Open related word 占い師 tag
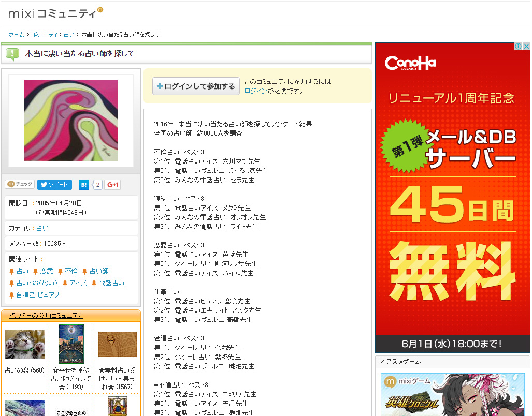 tap(99, 271)
